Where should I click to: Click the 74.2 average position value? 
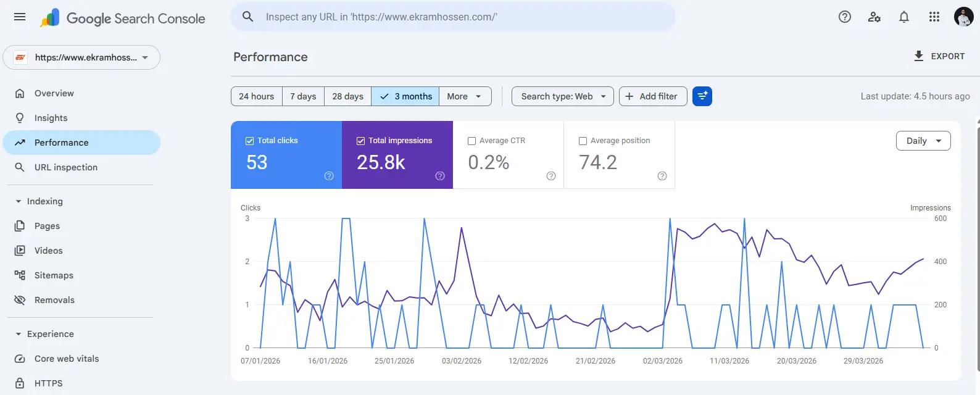pos(598,162)
